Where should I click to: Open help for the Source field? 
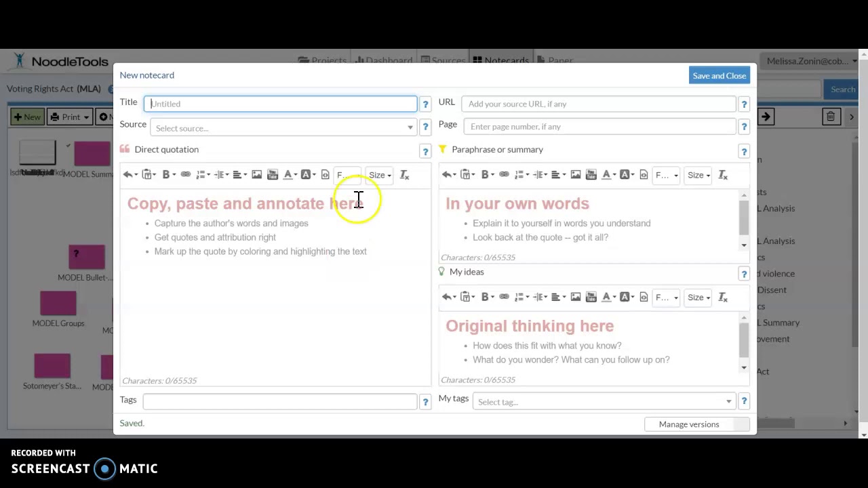[x=425, y=127]
